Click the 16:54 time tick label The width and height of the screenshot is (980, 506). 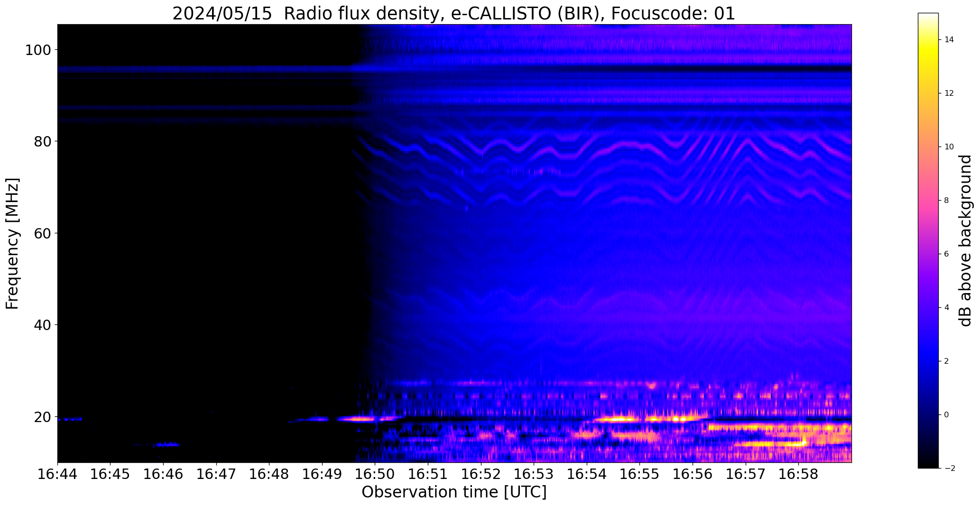tap(587, 474)
